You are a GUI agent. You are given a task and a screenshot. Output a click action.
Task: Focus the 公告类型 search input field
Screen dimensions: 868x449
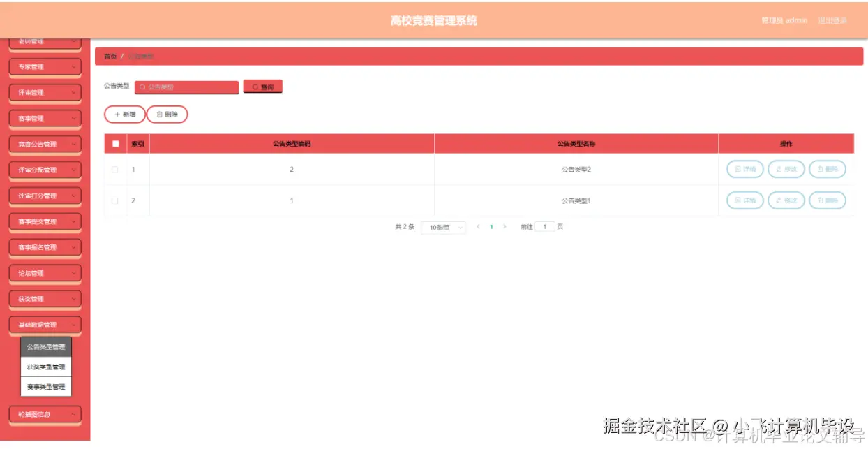(x=186, y=87)
